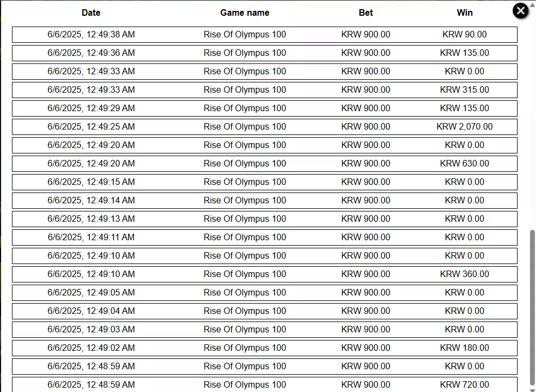The width and height of the screenshot is (536, 392).
Task: Click KRW 900.00 bet in 12:49:25 row
Action: coord(366,127)
